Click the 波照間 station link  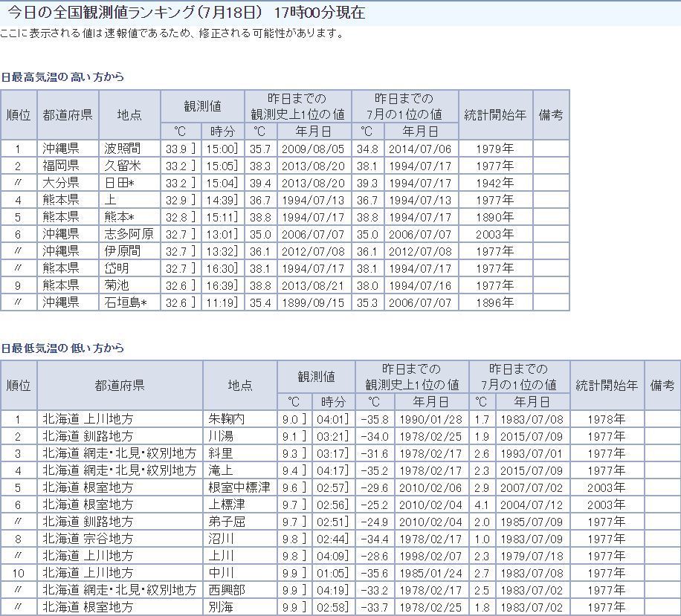tap(123, 149)
